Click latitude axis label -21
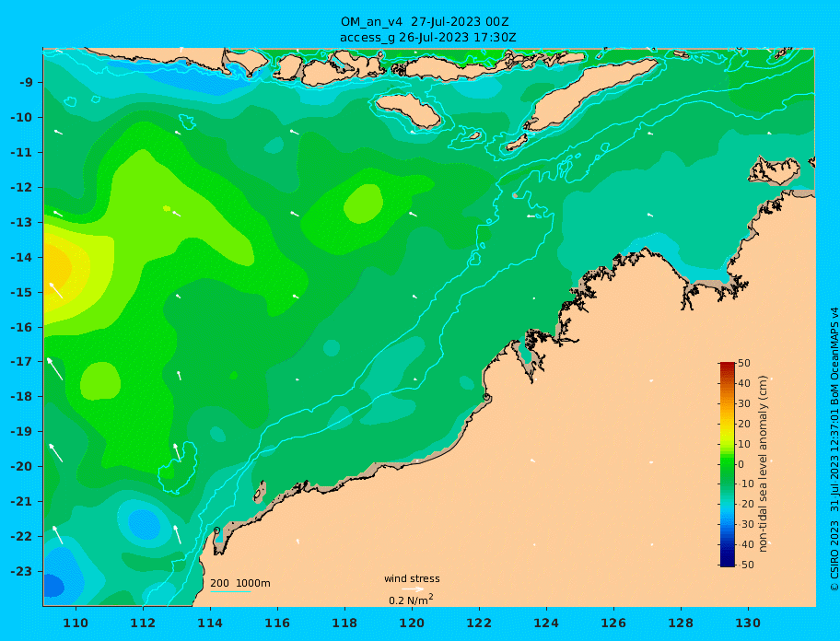The width and height of the screenshot is (840, 641). pos(21,502)
